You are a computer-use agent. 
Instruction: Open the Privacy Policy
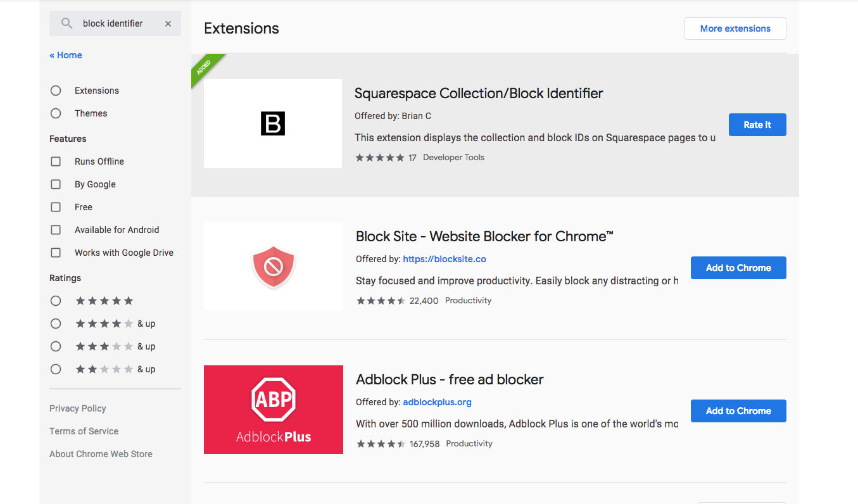tap(77, 408)
